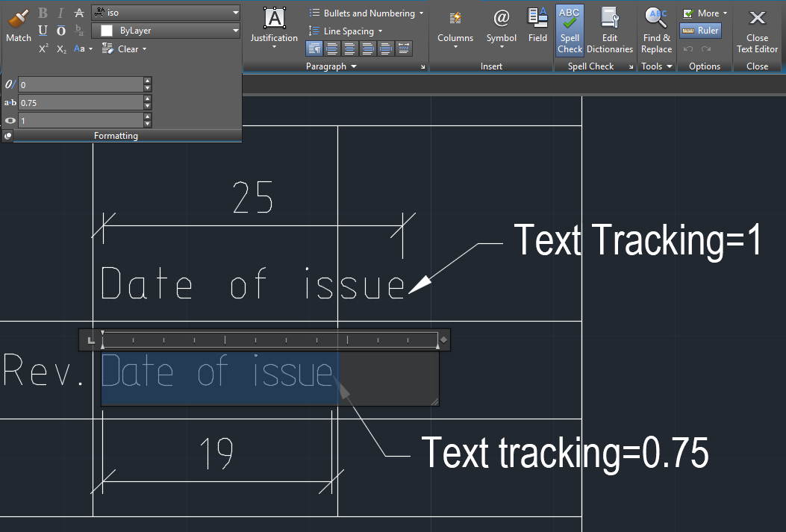Toggle Bold formatting
The height and width of the screenshot is (532, 786).
43,13
